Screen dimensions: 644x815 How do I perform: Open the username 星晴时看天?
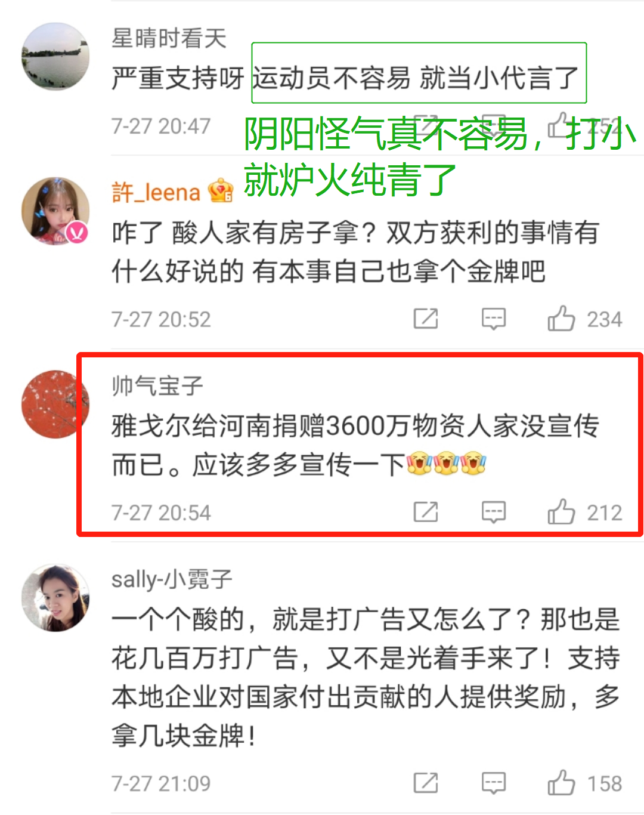169,38
